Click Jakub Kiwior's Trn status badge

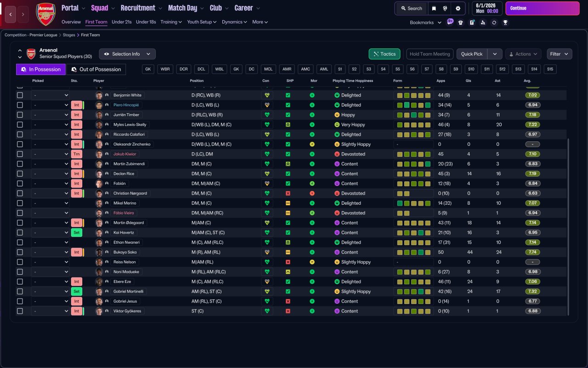pyautogui.click(x=77, y=154)
